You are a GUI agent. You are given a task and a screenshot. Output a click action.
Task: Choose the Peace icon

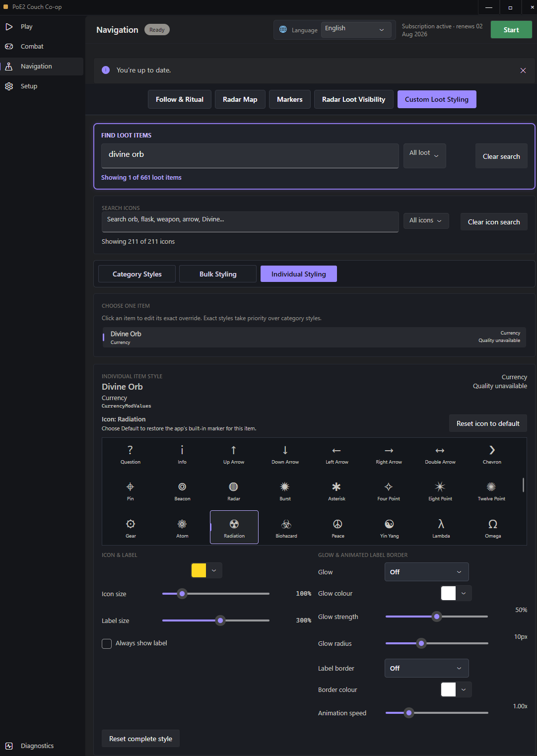tap(338, 528)
